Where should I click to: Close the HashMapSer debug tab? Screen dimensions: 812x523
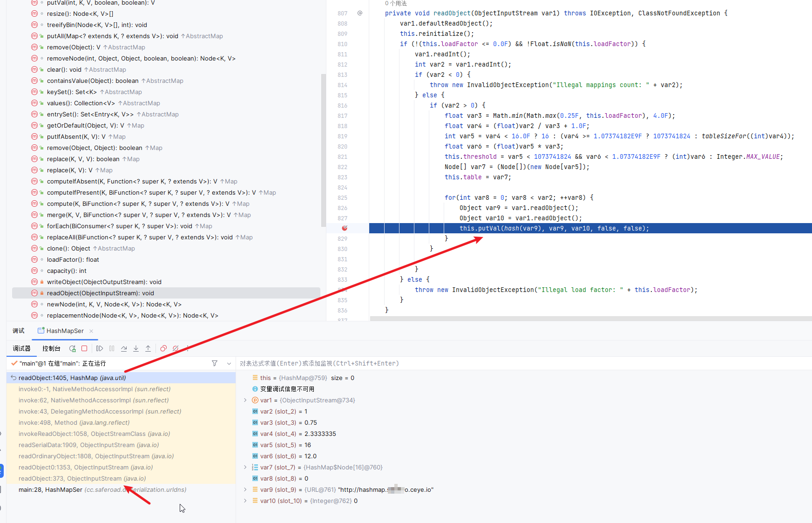pyautogui.click(x=91, y=331)
